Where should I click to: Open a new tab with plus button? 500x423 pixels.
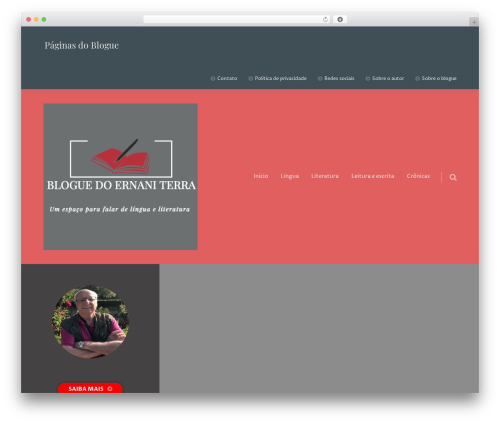click(x=474, y=22)
